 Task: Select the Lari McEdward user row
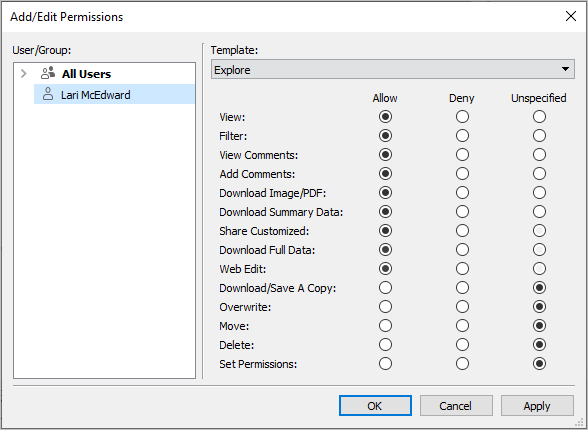(x=114, y=94)
